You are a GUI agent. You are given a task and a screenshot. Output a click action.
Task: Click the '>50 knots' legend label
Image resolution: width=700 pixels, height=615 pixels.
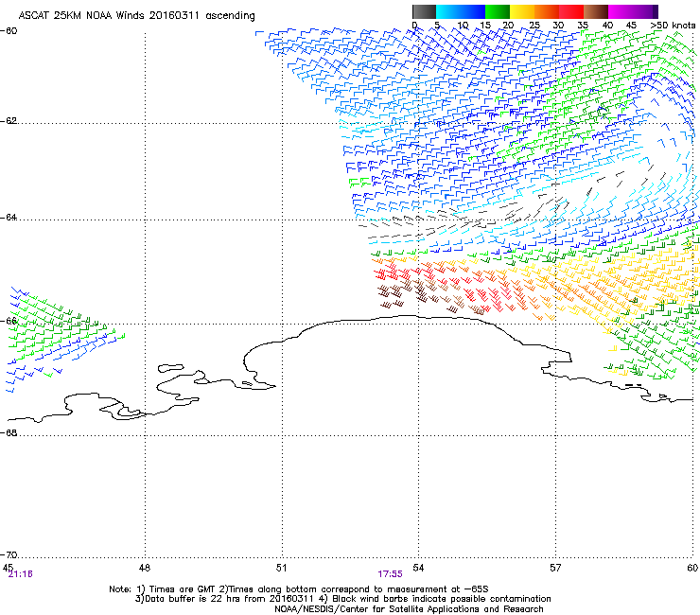point(673,25)
